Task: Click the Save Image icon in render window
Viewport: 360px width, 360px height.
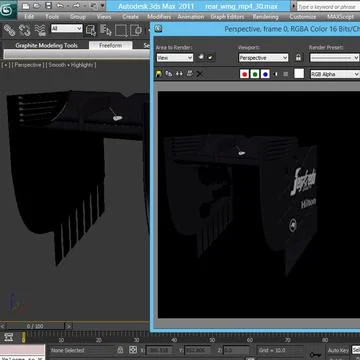Action: pos(159,74)
